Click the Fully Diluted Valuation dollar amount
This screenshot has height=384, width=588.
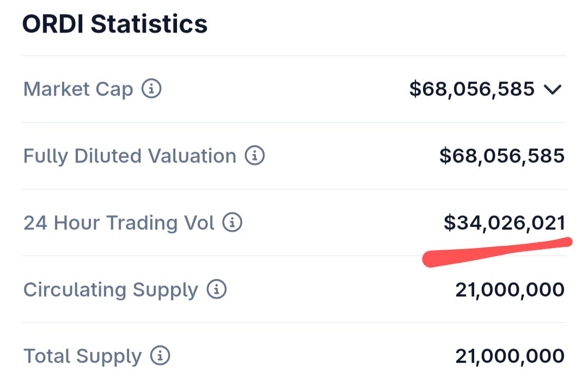[x=502, y=156]
